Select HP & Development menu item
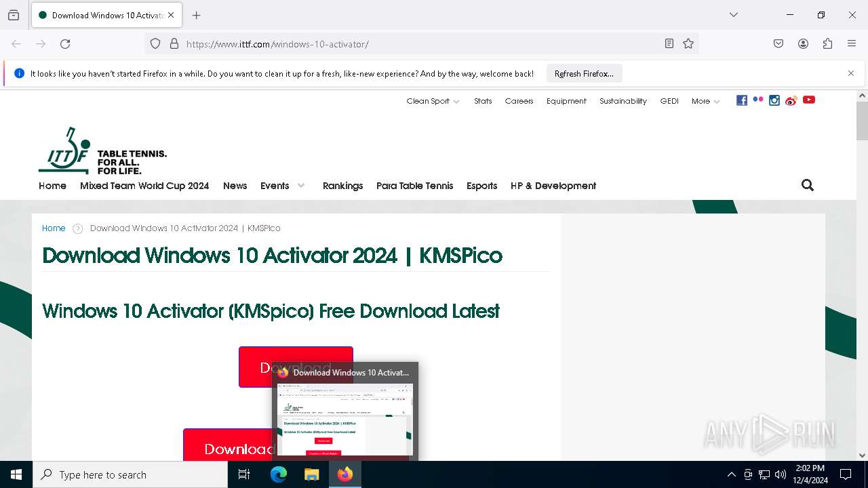Viewport: 868px width, 488px height. (x=553, y=186)
